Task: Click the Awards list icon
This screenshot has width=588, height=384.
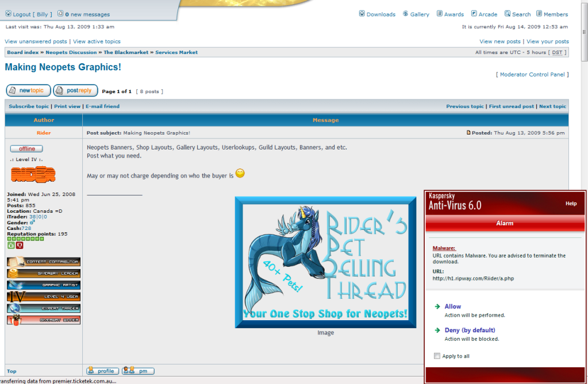Action: pos(440,14)
